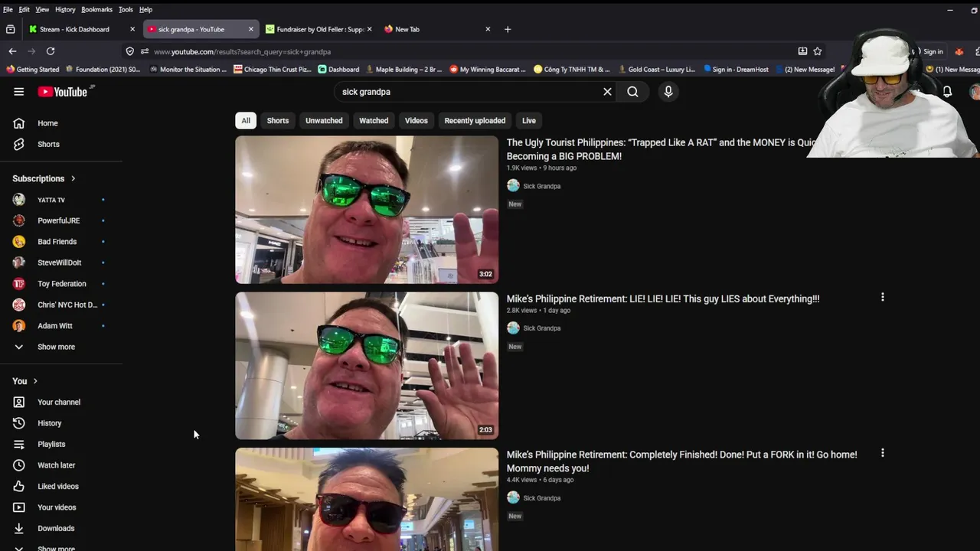Select the Videos filter chip
This screenshot has width=980, height=551.
coord(416,120)
